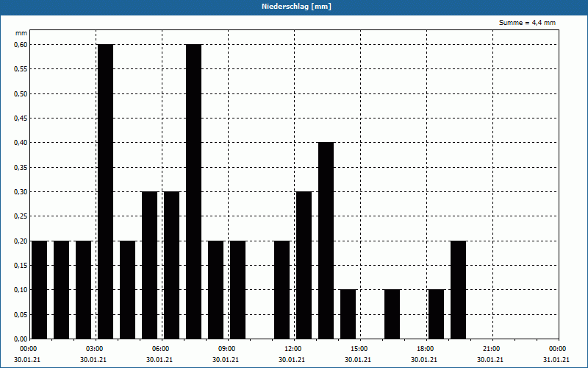Select the 0,25 y-axis label
588x368 pixels.
(x=21, y=216)
